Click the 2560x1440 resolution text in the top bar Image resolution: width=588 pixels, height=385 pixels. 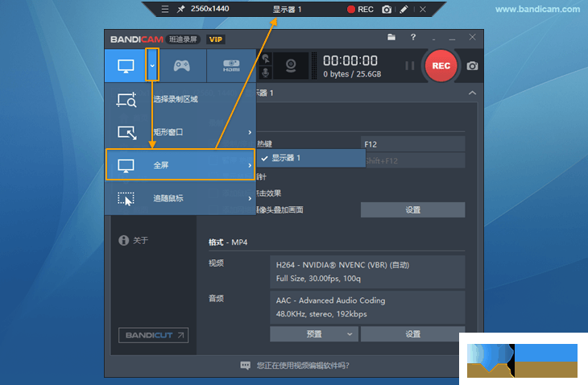(209, 9)
